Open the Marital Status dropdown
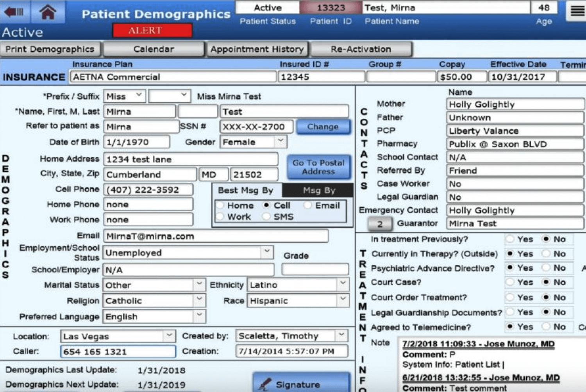Image resolution: width=586 pixels, height=392 pixels. (199, 285)
